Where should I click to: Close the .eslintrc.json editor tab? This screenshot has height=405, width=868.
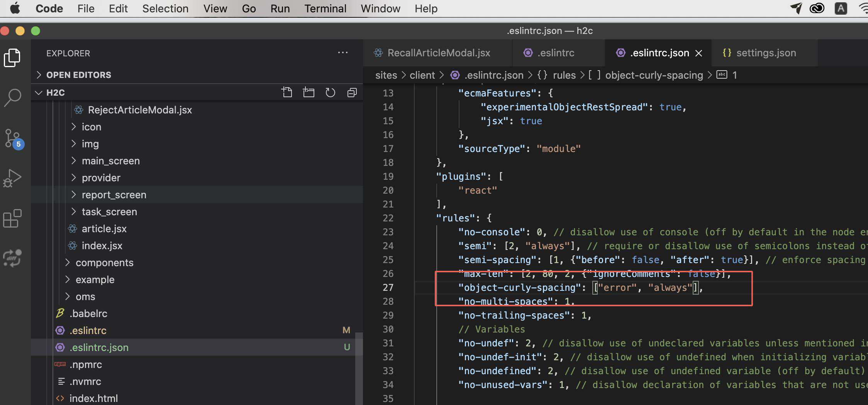(699, 53)
